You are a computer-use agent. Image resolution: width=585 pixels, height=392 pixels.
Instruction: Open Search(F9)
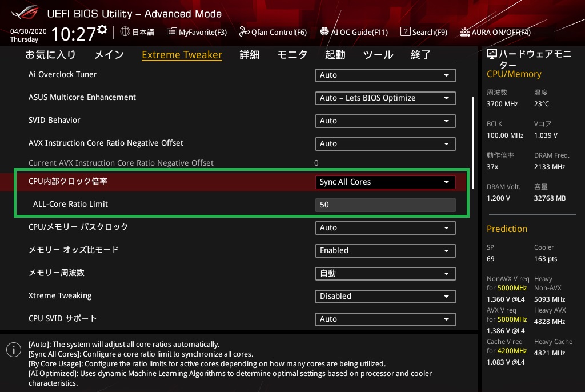tap(430, 32)
